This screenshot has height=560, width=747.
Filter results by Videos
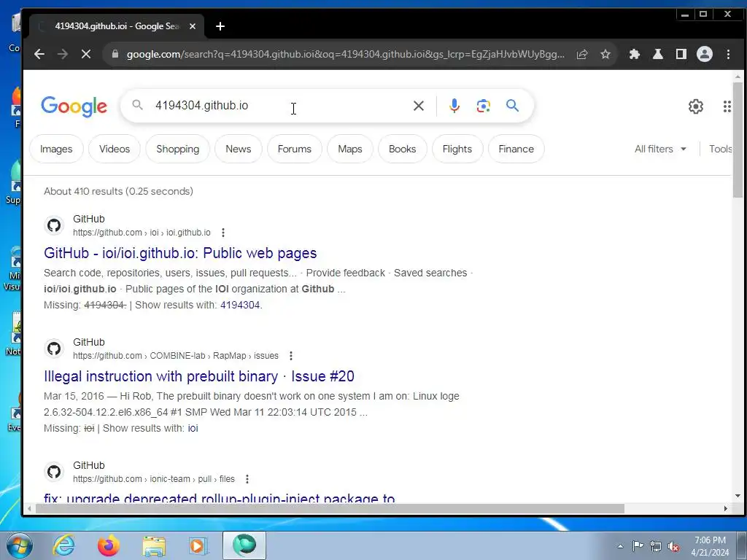point(115,149)
